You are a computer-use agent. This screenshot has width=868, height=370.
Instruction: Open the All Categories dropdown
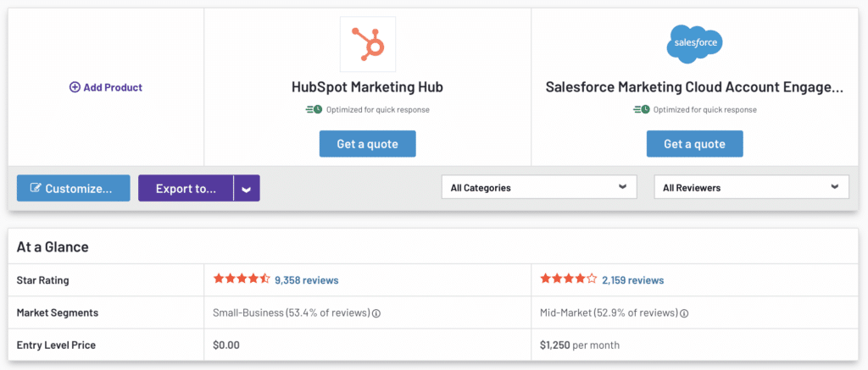click(x=539, y=187)
